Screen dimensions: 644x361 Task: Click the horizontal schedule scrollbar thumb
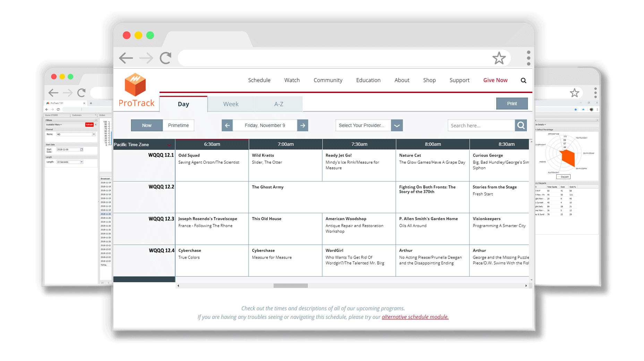tap(291, 286)
